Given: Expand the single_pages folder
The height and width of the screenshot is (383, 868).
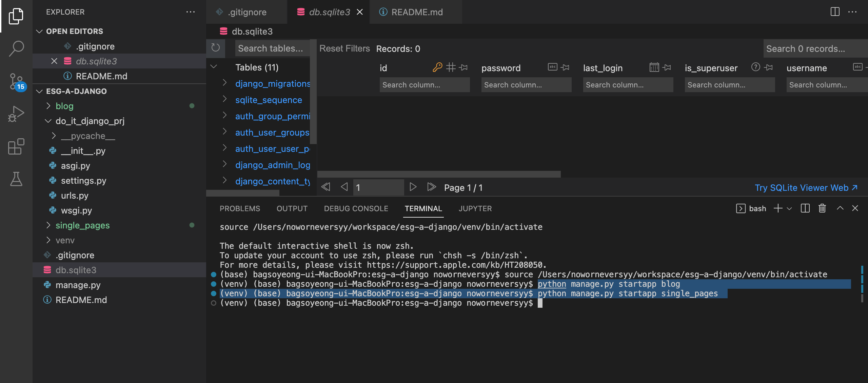Looking at the screenshot, I should tap(48, 225).
